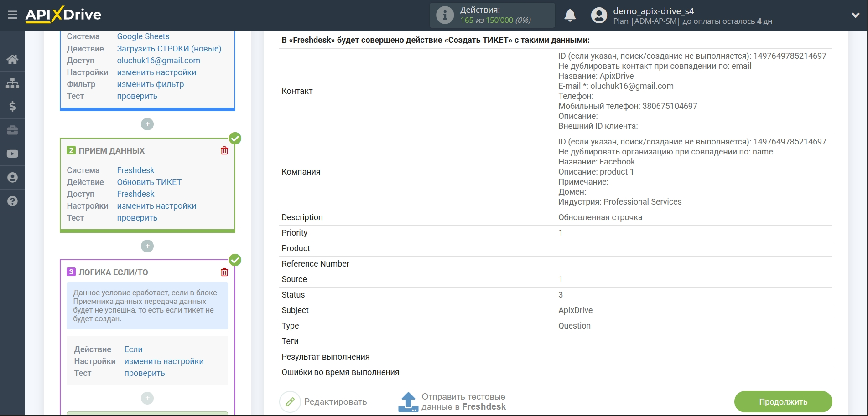Add a step inside the ЛОГИКА ЕСЛИ/ТО block

pos(147,398)
